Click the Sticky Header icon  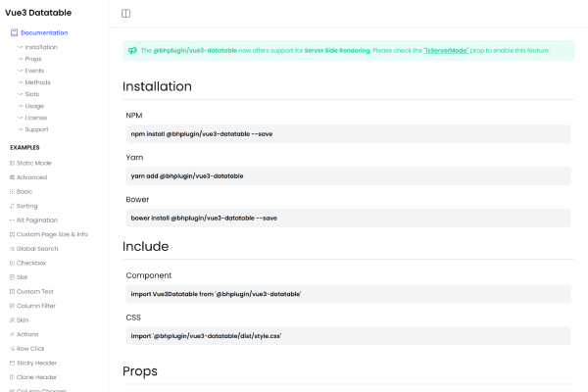(12, 363)
